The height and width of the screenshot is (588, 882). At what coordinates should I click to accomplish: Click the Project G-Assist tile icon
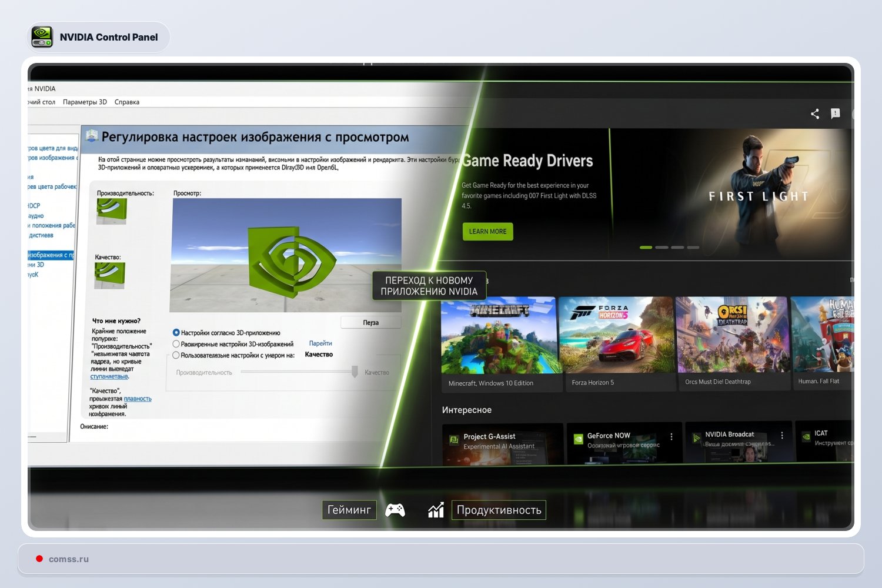(454, 439)
